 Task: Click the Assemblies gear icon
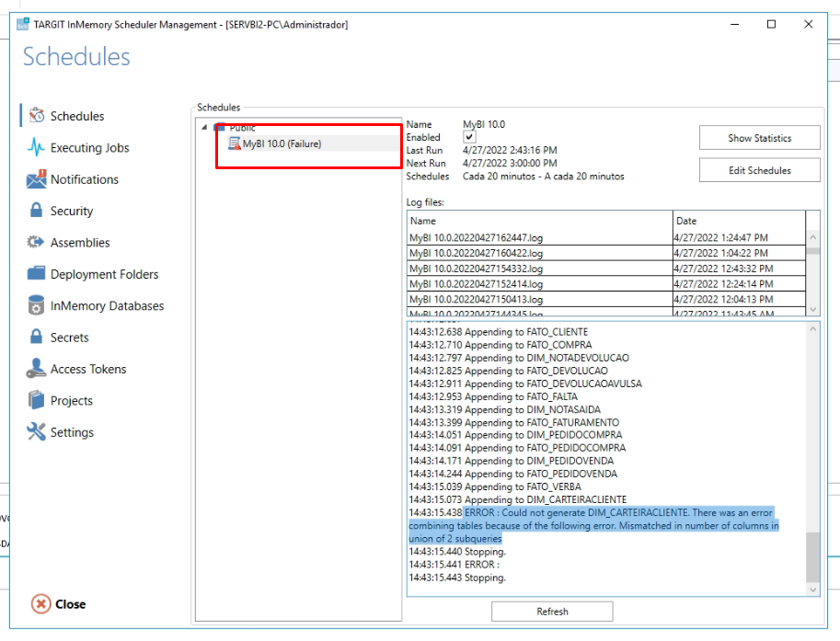pos(36,242)
